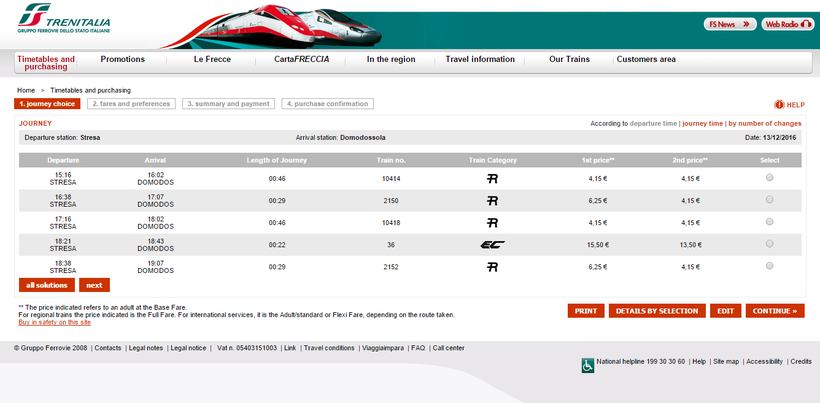Open Site map footer link

[726, 362]
